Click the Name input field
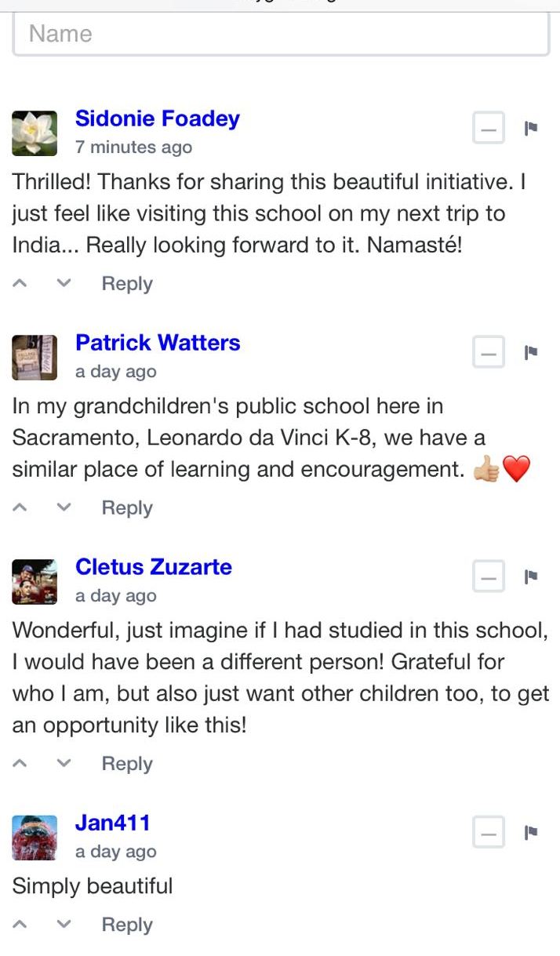 click(281, 34)
